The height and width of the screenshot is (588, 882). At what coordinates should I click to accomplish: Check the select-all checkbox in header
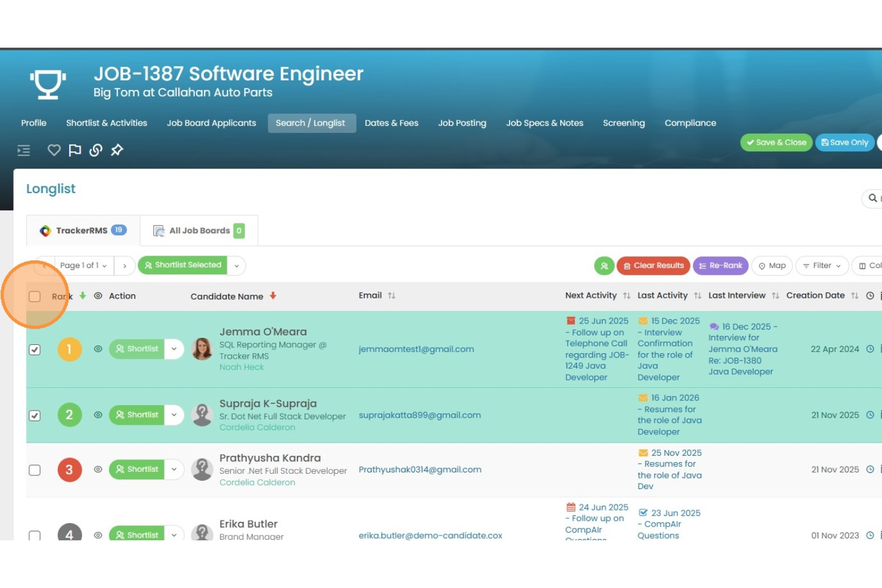(35, 296)
